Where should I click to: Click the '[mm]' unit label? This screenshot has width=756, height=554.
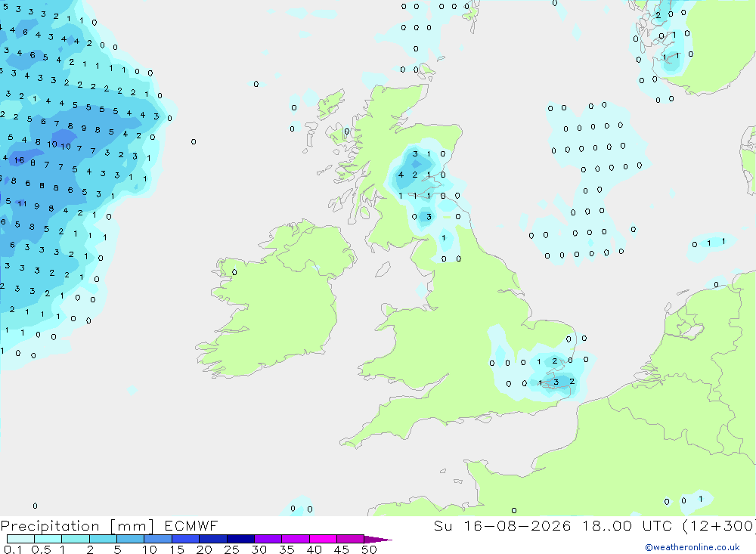click(x=132, y=526)
